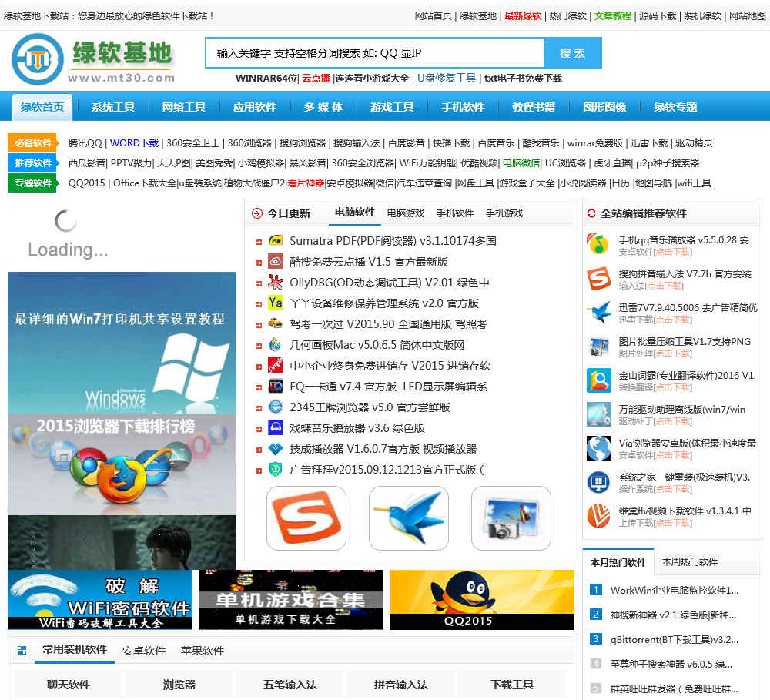This screenshot has height=700, width=770.
Task: Click the 五笔输入法 category button
Action: pos(290,685)
